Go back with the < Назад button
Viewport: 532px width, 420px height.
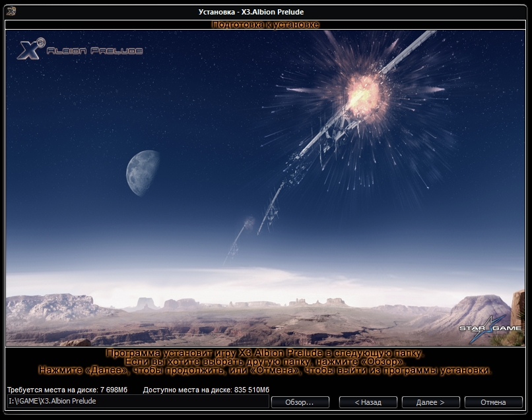368,402
